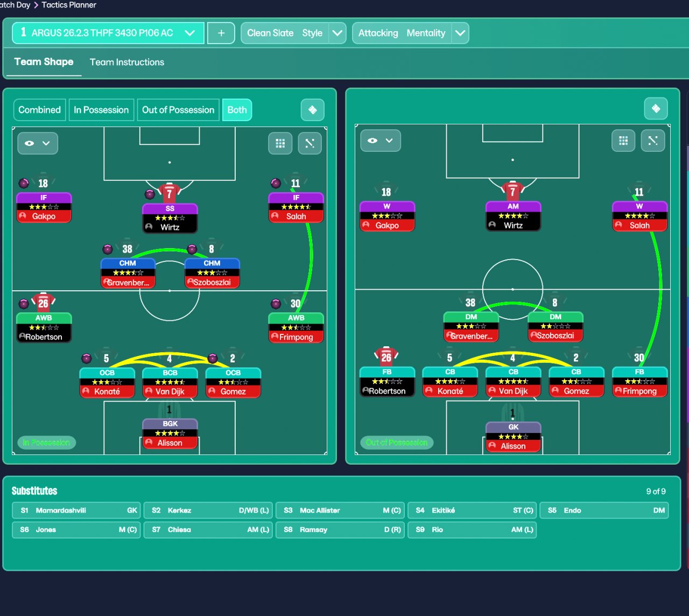This screenshot has height=616, width=689.
Task: Open the Team Shape tab
Action: [44, 62]
